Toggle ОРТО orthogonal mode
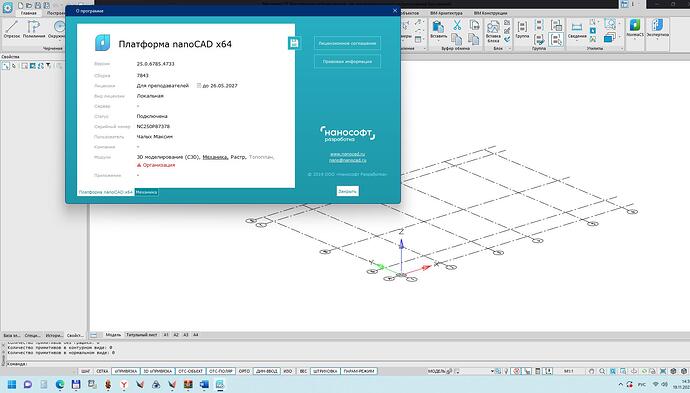Screen dimensions: 690x393 click(x=244, y=371)
